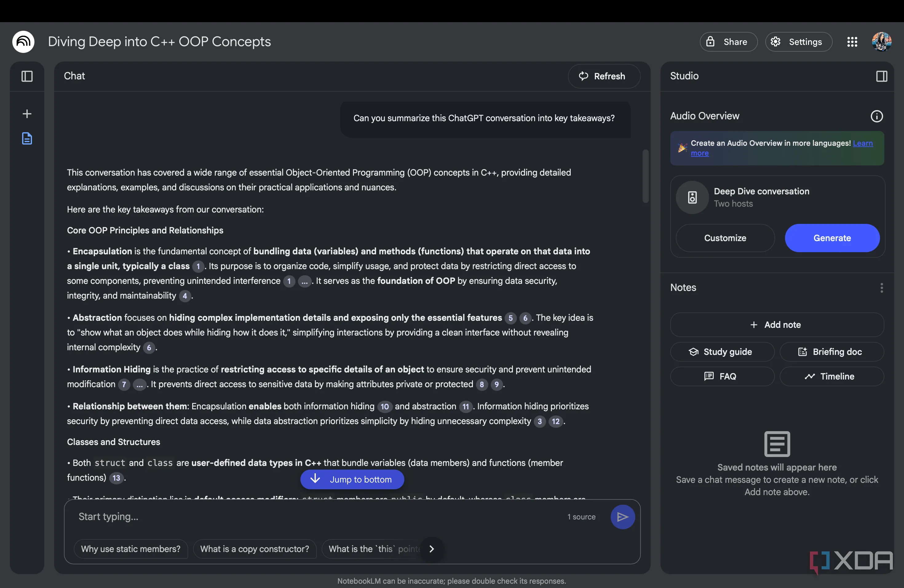
Task: Expand more citations ellipsis after citation 7
Action: (x=139, y=384)
